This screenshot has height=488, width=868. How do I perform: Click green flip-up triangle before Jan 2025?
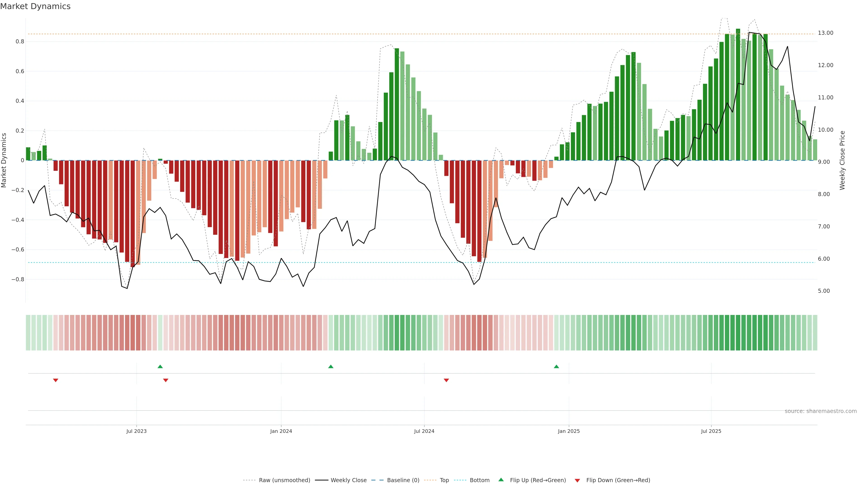click(x=556, y=366)
